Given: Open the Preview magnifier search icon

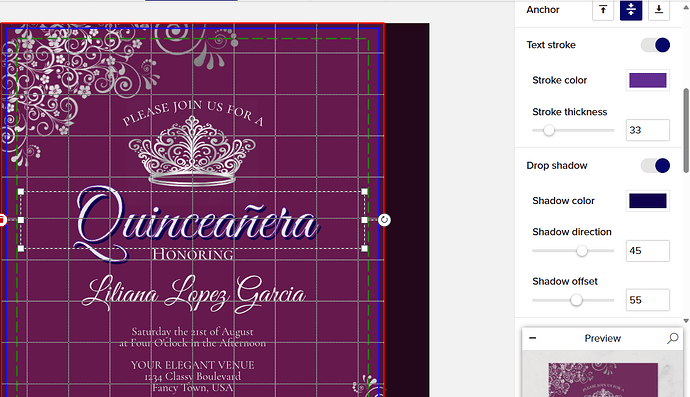Looking at the screenshot, I should click(x=672, y=338).
